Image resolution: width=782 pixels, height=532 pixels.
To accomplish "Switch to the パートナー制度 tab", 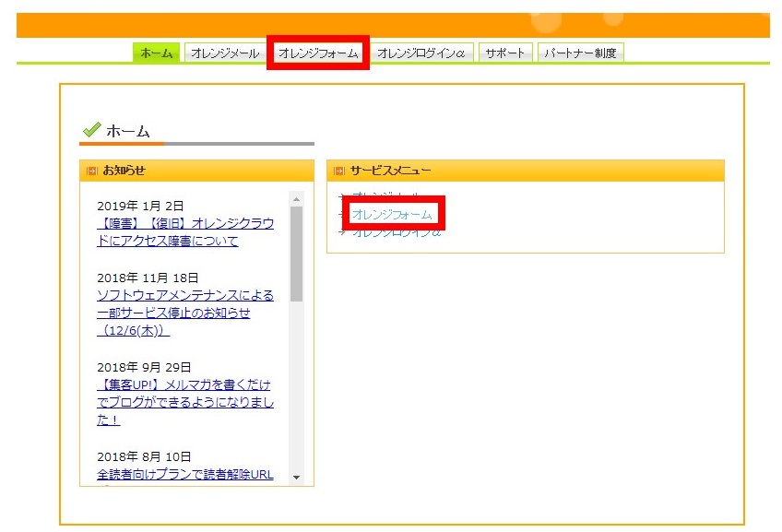I will pyautogui.click(x=580, y=53).
